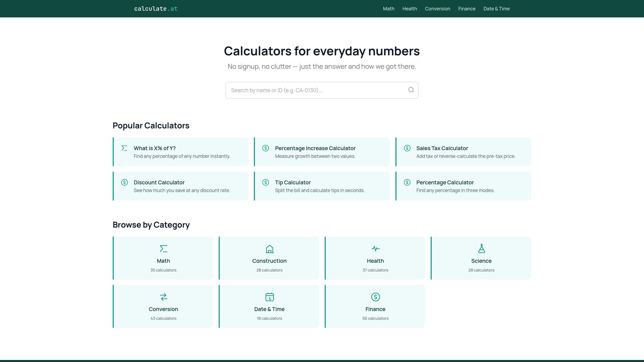Viewport: 644px width, 362px height.
Task: Click dollar icon beside Tip Calculator
Action: point(265,182)
